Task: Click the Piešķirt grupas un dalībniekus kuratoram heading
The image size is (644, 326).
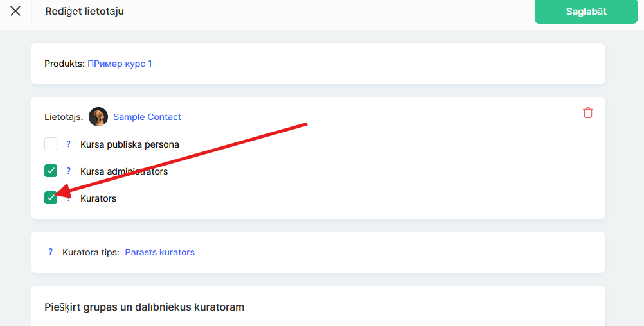Action: pyautogui.click(x=145, y=307)
